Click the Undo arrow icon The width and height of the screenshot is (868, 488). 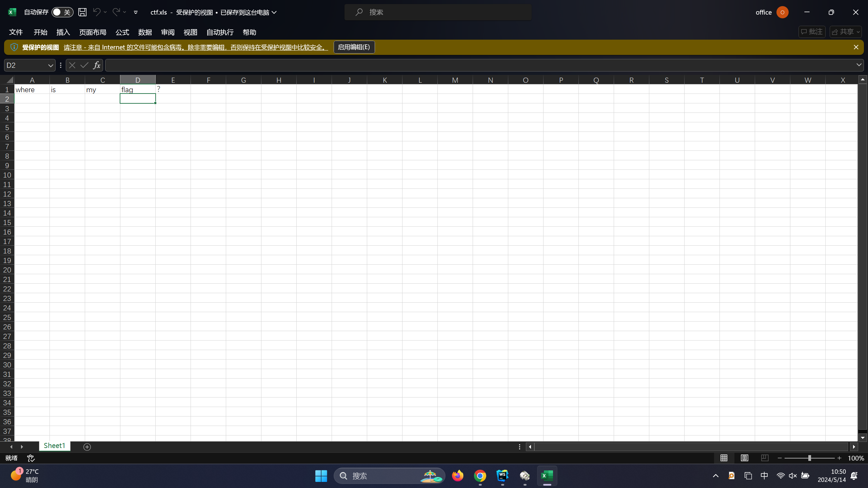[96, 12]
